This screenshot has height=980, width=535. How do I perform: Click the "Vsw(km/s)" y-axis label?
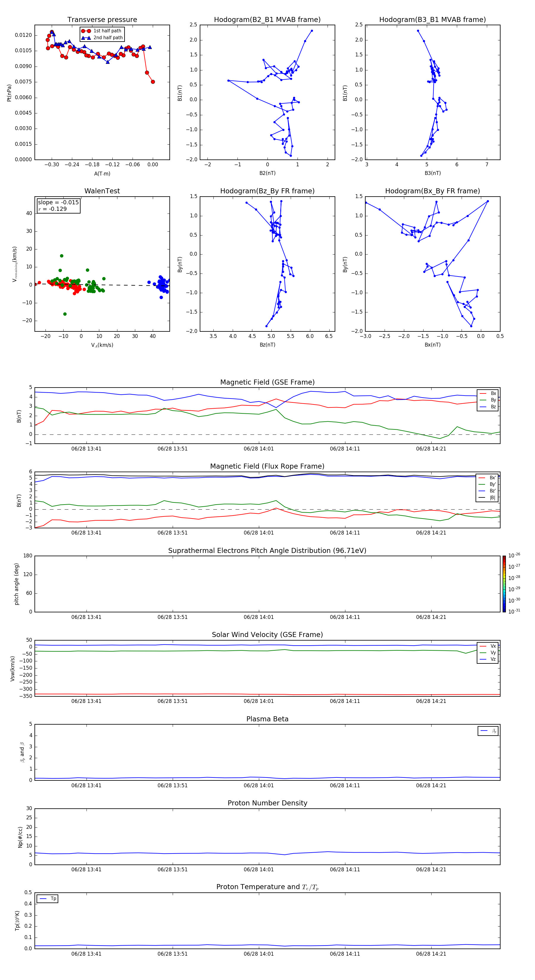click(12, 668)
